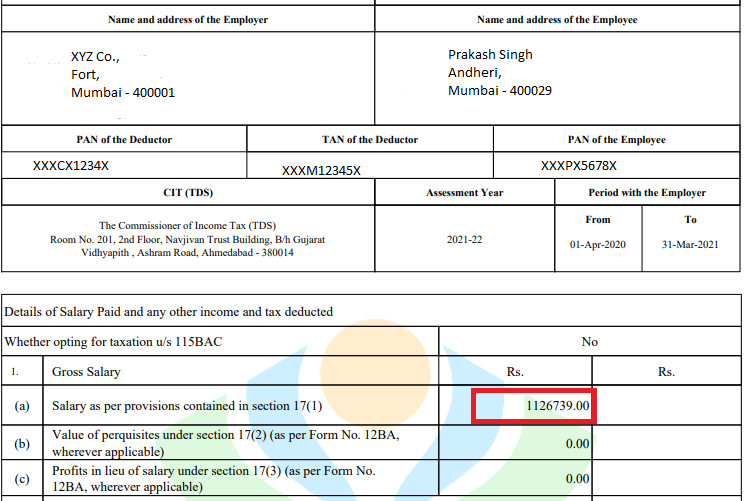Screen dimensions: 754x501
Task: Select the 'Period with the Employer' header
Action: [647, 193]
